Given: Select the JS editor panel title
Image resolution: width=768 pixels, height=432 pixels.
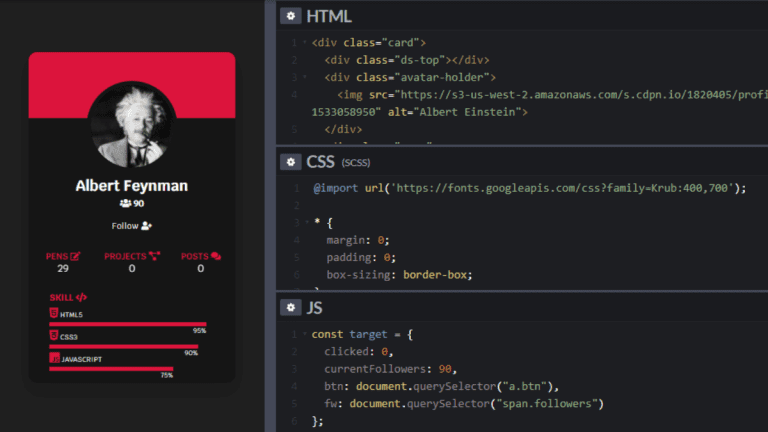Looking at the screenshot, I should click(x=314, y=308).
